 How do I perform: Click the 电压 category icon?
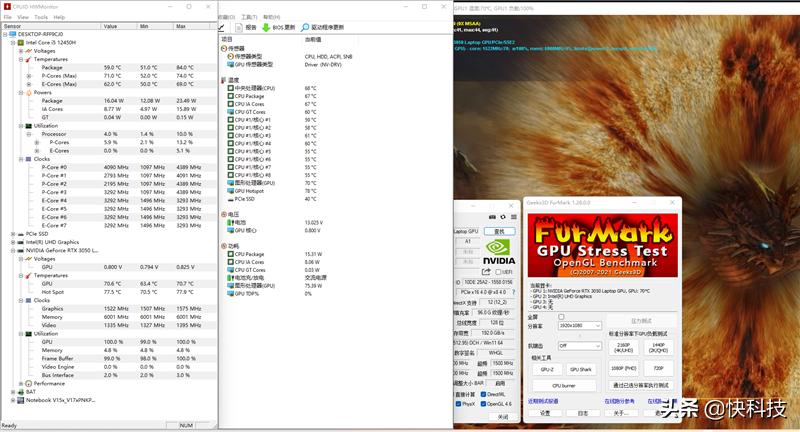click(x=224, y=214)
